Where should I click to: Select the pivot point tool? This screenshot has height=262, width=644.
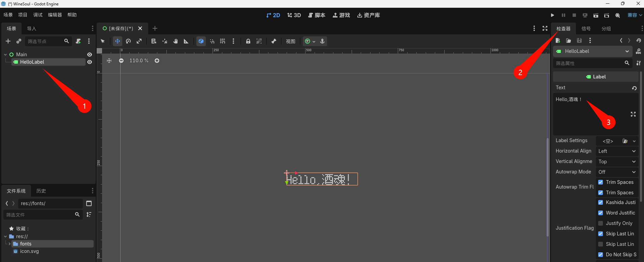[165, 41]
